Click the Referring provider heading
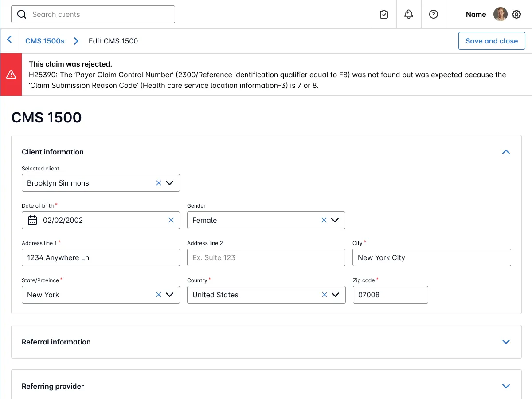The height and width of the screenshot is (399, 532). pyautogui.click(x=53, y=386)
